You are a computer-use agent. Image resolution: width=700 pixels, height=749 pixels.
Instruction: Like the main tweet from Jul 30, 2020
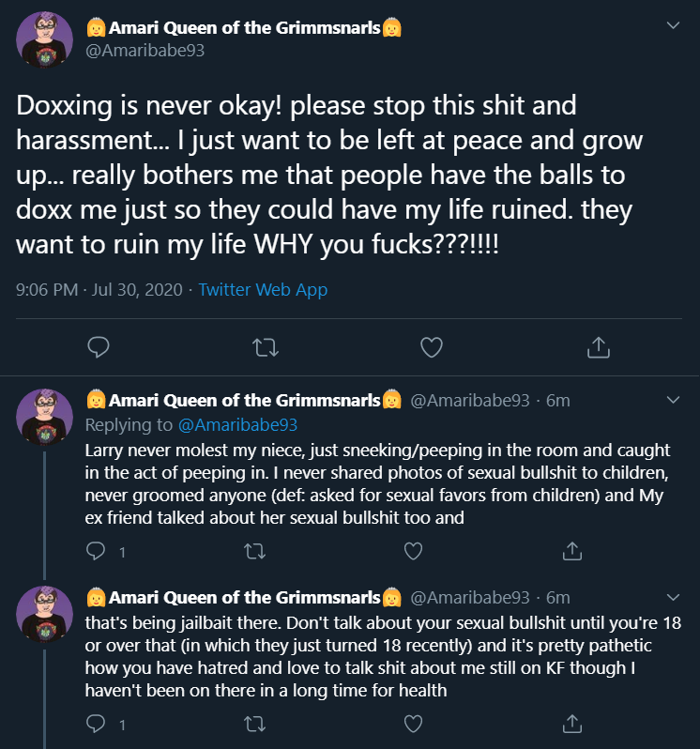(x=432, y=347)
